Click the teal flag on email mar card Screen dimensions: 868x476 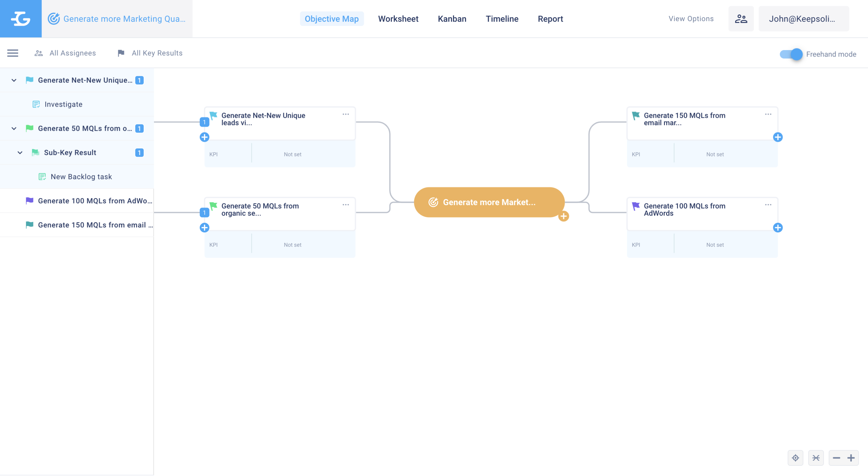click(x=636, y=116)
